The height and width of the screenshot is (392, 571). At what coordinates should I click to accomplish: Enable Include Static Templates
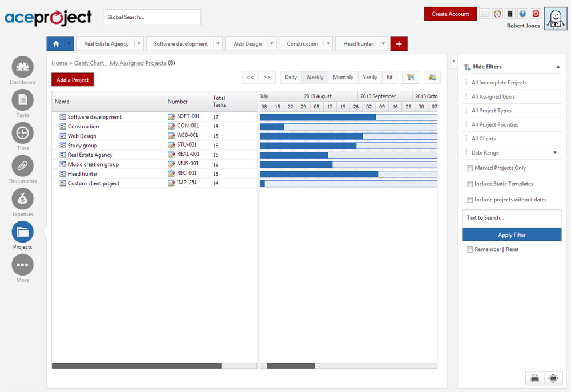469,184
